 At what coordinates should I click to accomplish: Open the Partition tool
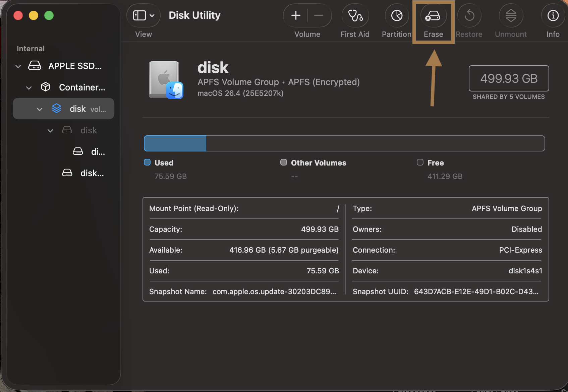coord(396,15)
